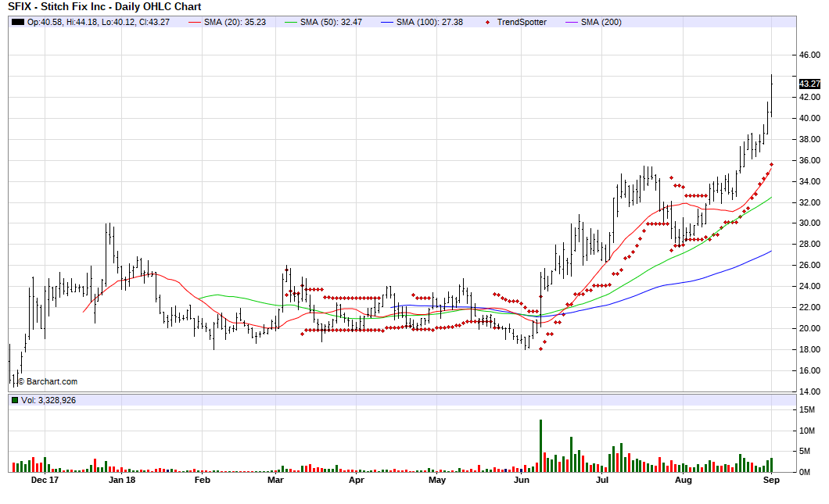Click the 5M volume axis label
The height and width of the screenshot is (504, 829).
805,451
